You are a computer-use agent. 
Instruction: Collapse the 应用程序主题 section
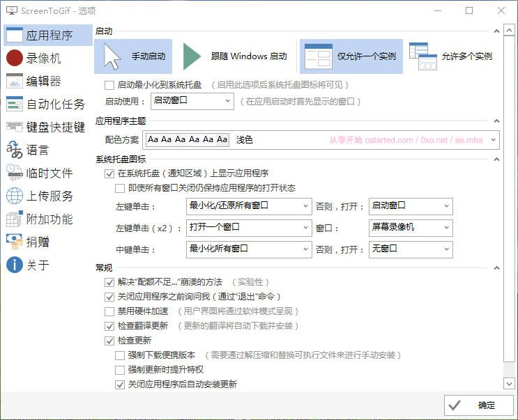[x=496, y=121]
